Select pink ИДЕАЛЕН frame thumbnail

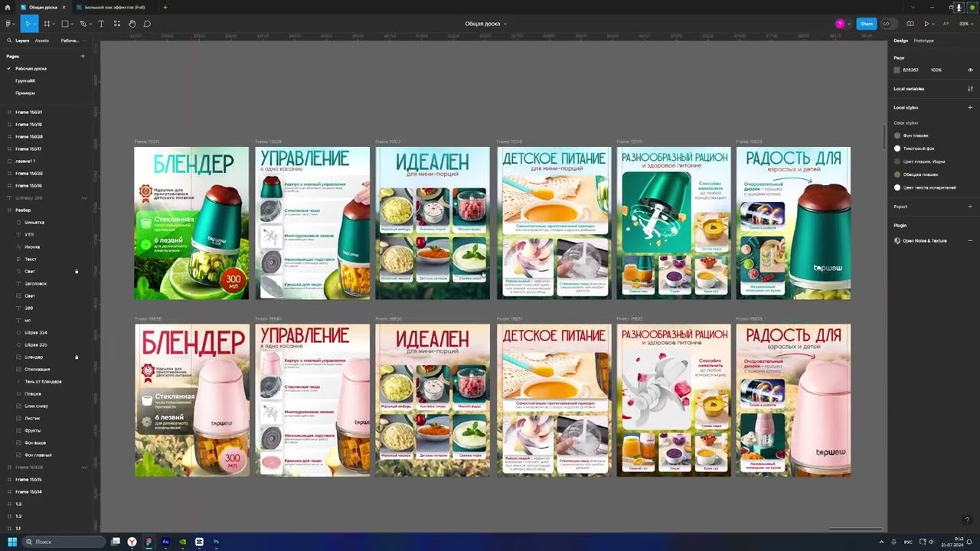(x=433, y=400)
